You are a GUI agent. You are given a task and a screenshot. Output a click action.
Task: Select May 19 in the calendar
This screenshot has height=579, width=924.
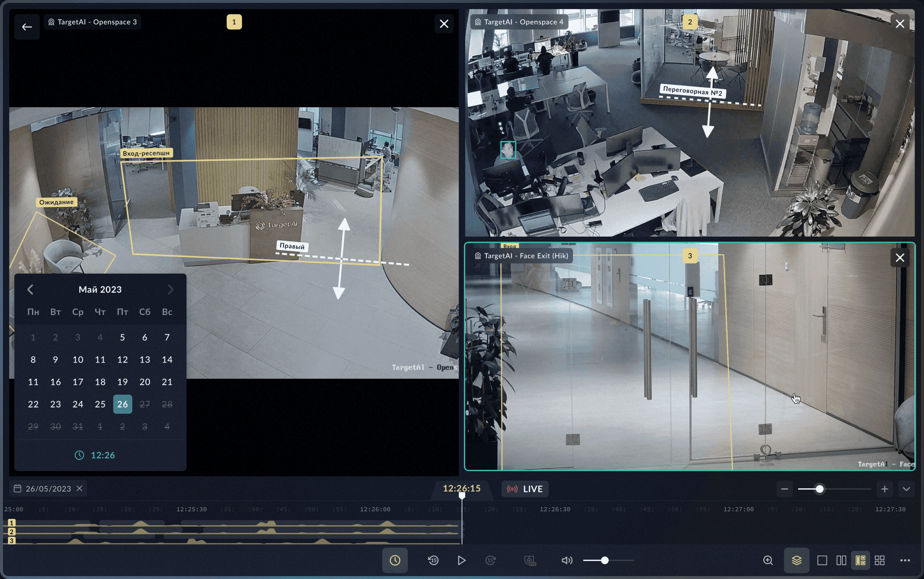[x=122, y=382]
